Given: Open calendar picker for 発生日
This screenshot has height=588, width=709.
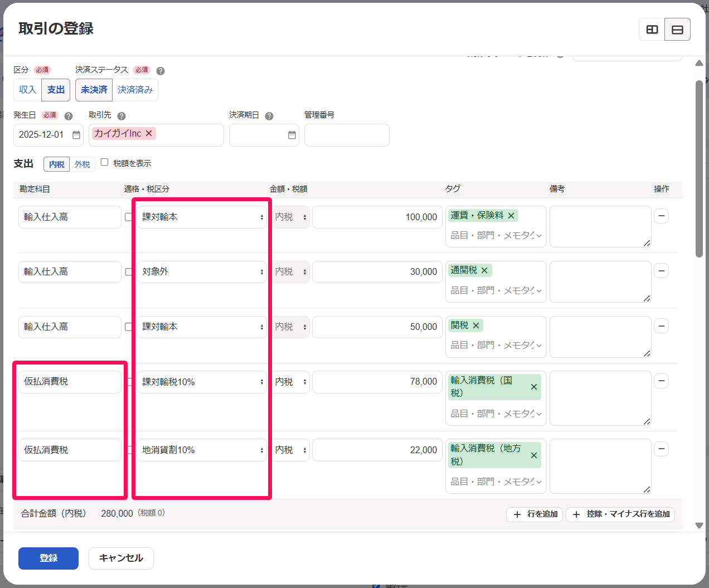Looking at the screenshot, I should click(76, 135).
